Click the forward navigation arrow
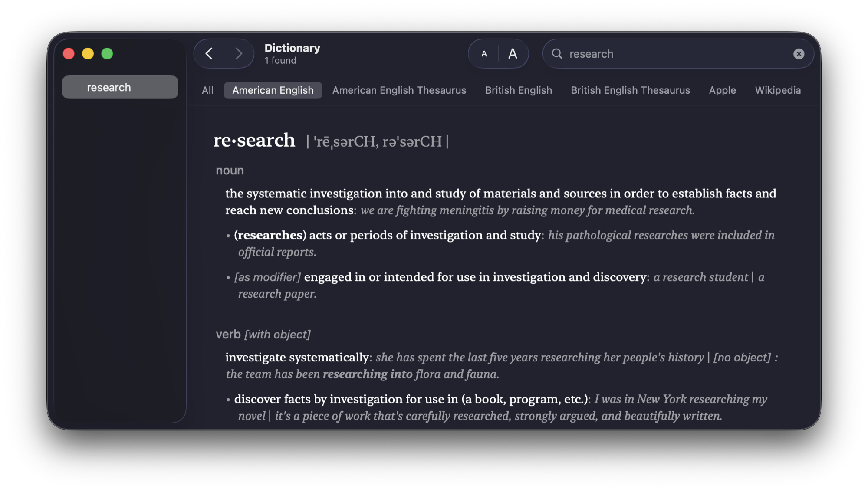This screenshot has width=868, height=492. tap(239, 53)
